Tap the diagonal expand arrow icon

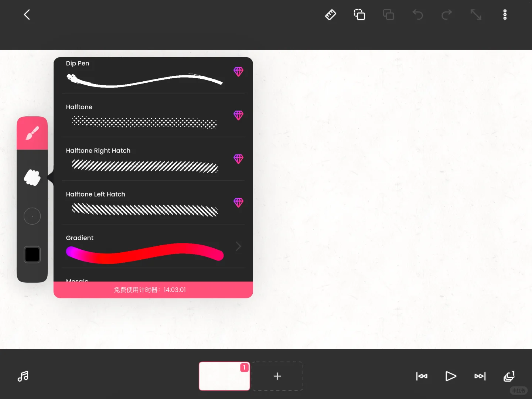476,15
